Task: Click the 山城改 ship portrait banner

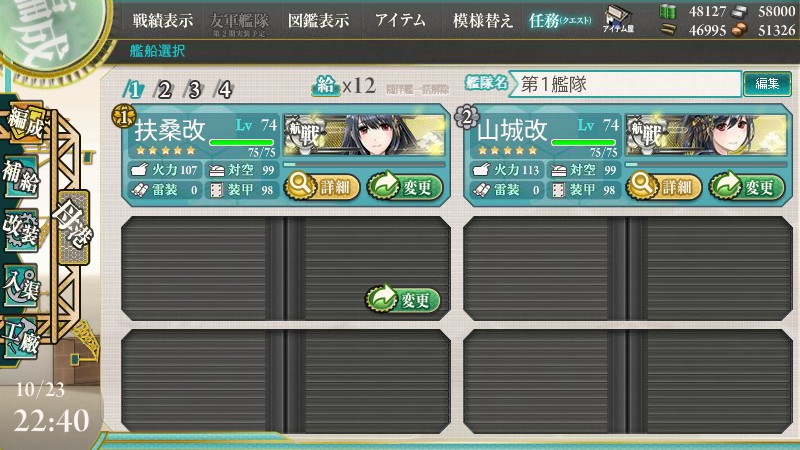Action: 706,135
